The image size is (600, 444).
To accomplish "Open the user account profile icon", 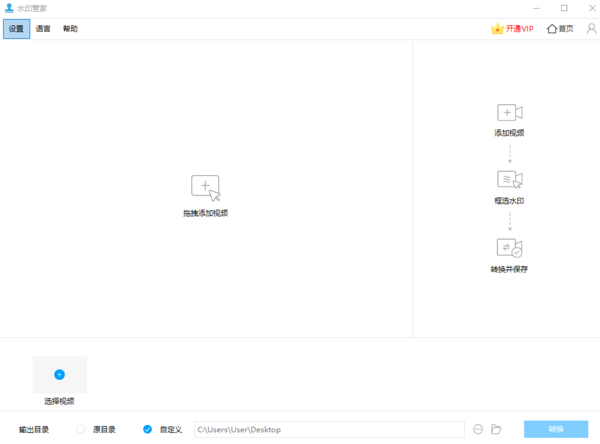I will coord(590,29).
